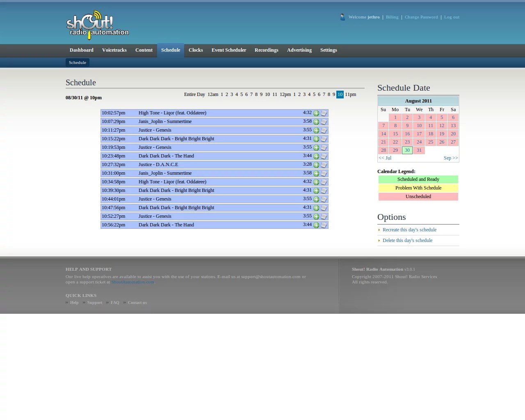Click the Log out link
525x420 pixels.
[452, 17]
